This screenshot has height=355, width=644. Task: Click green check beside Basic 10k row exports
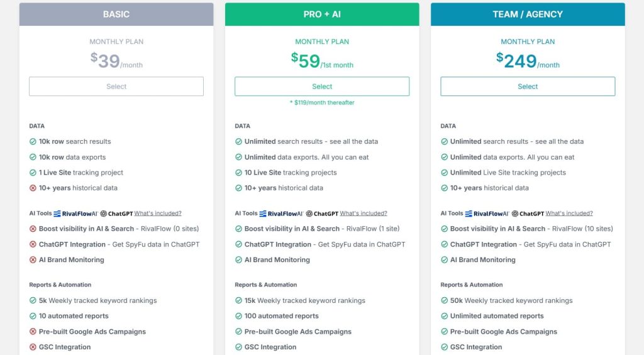click(33, 157)
